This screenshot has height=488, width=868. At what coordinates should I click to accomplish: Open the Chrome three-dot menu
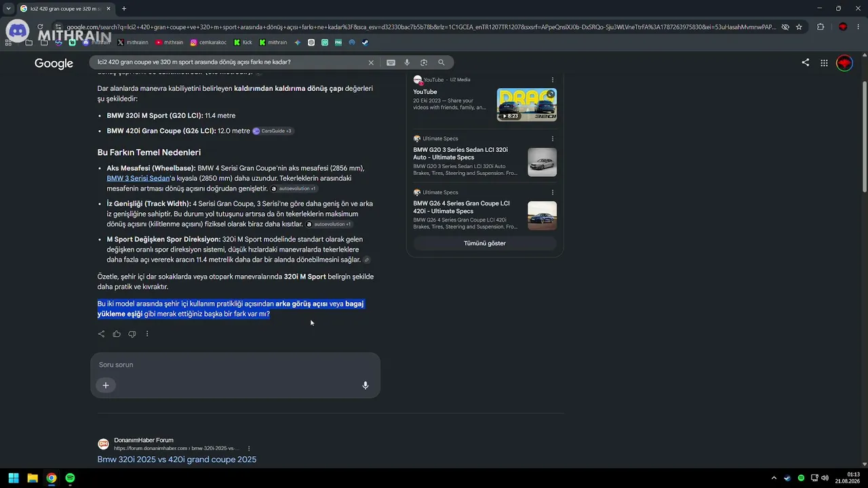point(859,27)
